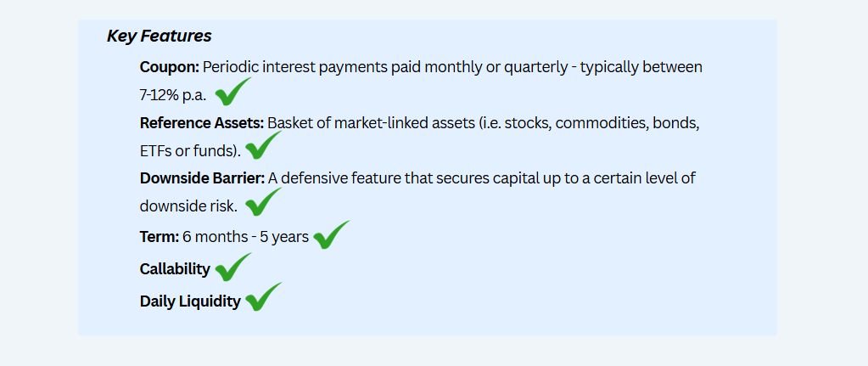Click the 'downside risk.' text
This screenshot has width=868, height=366.
[x=188, y=206]
